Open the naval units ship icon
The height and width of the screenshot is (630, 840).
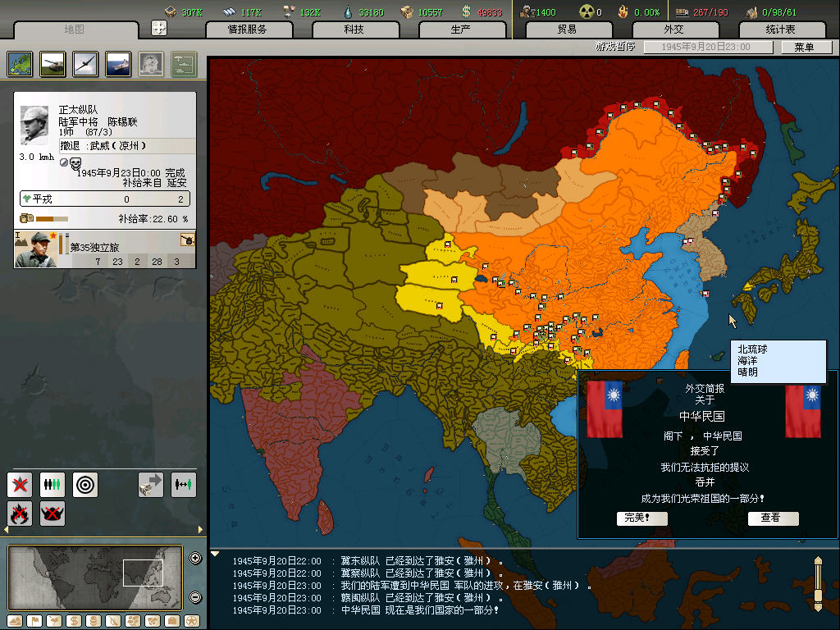[x=119, y=63]
